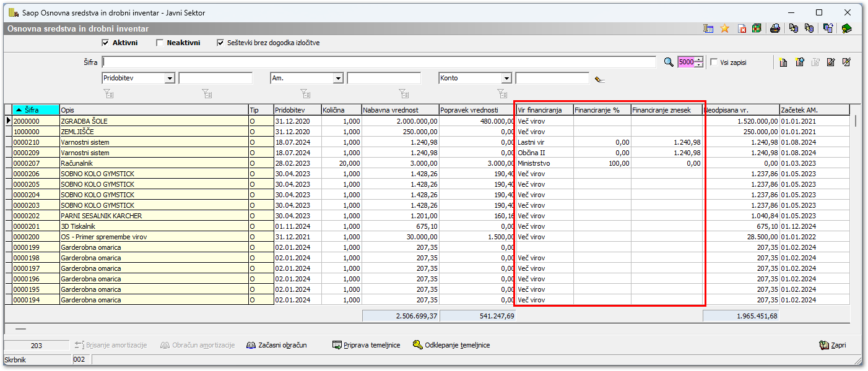Click the document with red X icon
The image size is (868, 371).
(742, 28)
